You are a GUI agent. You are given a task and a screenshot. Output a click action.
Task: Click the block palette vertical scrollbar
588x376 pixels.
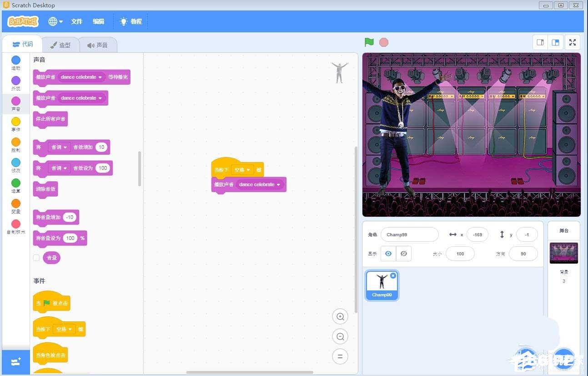click(x=140, y=169)
